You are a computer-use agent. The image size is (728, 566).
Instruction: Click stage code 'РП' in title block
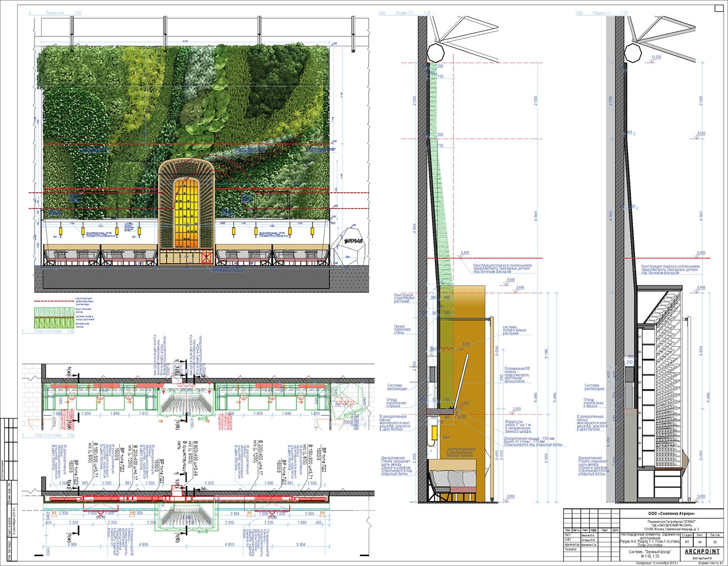pyautogui.click(x=686, y=542)
